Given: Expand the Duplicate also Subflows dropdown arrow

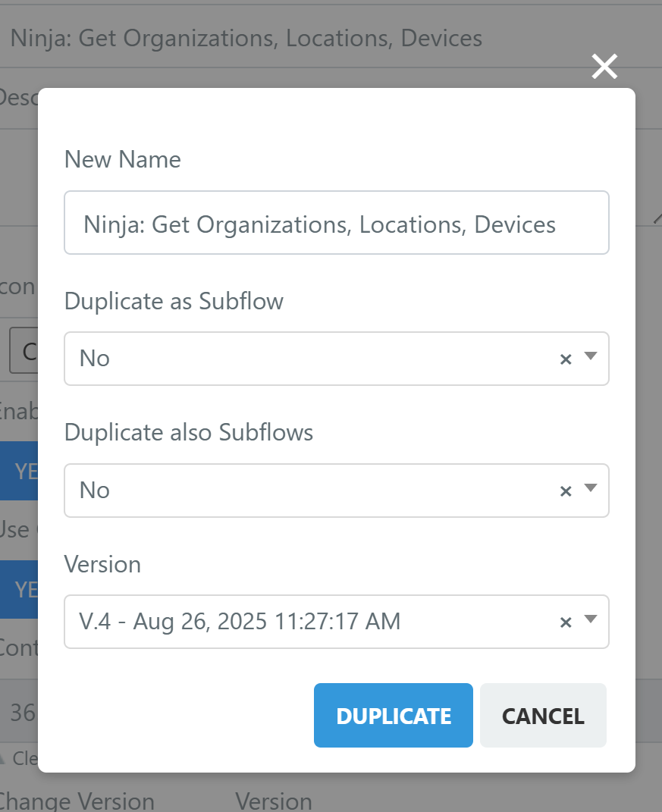Looking at the screenshot, I should [591, 488].
